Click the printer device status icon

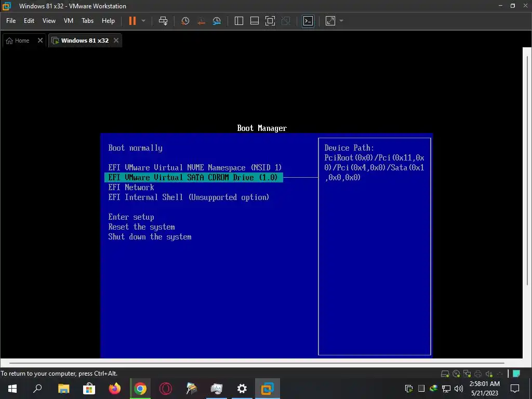coord(478,374)
